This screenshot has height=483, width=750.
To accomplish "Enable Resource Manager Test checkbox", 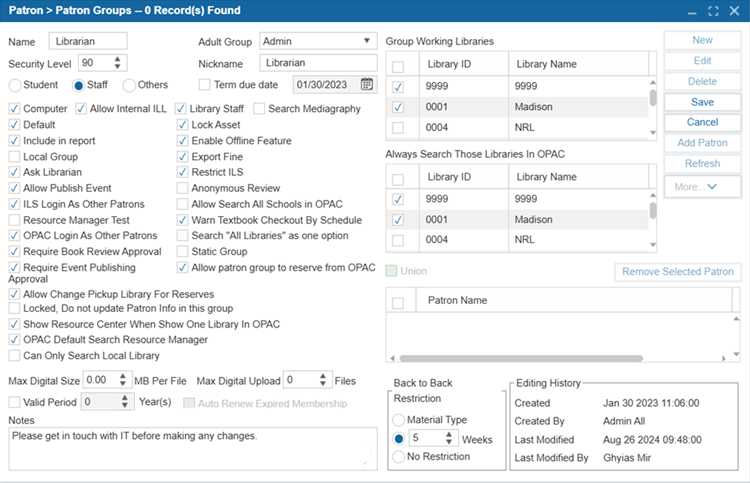I will point(14,220).
